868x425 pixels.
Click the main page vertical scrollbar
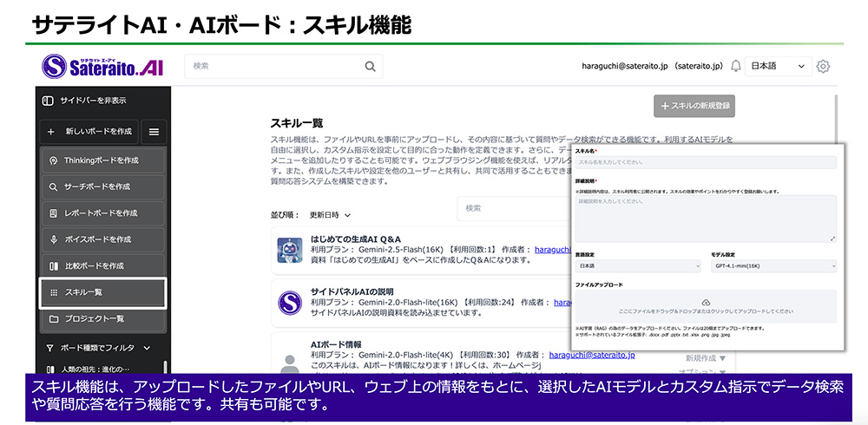coord(835,119)
